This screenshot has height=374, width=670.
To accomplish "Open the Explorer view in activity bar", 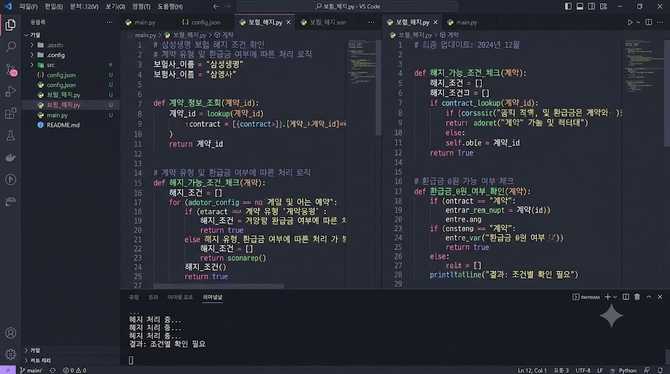I will click(x=11, y=25).
